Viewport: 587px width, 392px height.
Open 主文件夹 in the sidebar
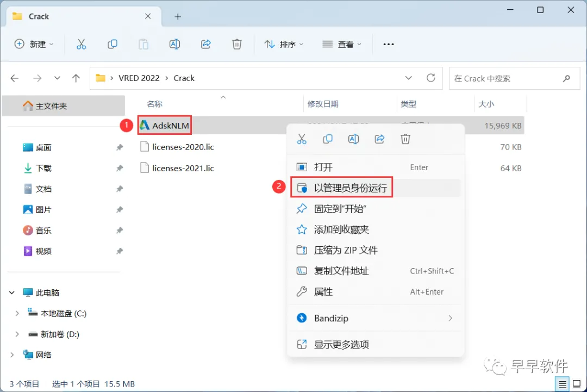(64, 106)
